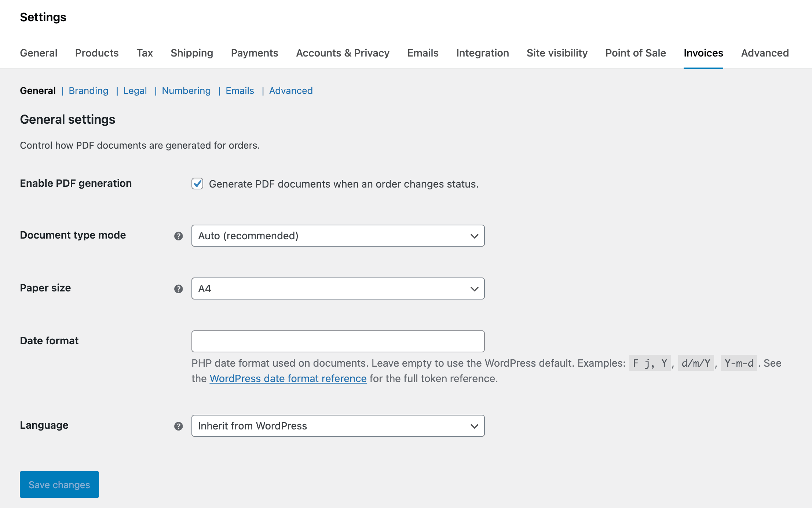Switch to the Tax tab
Viewport: 812px width, 508px height.
(145, 53)
